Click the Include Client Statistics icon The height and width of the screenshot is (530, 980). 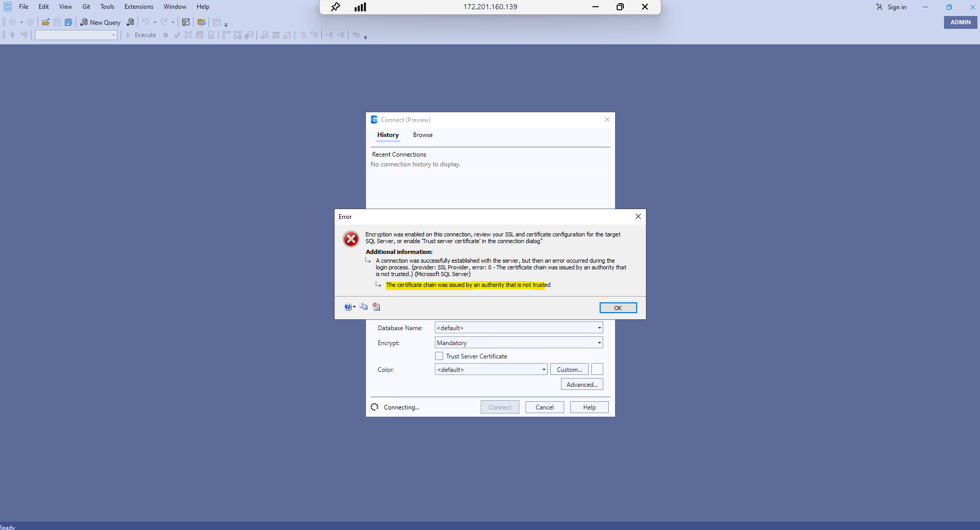pyautogui.click(x=249, y=35)
